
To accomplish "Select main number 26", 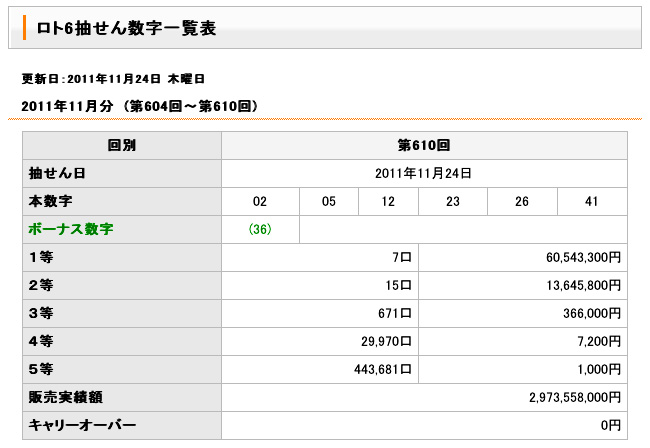I will pyautogui.click(x=522, y=201).
